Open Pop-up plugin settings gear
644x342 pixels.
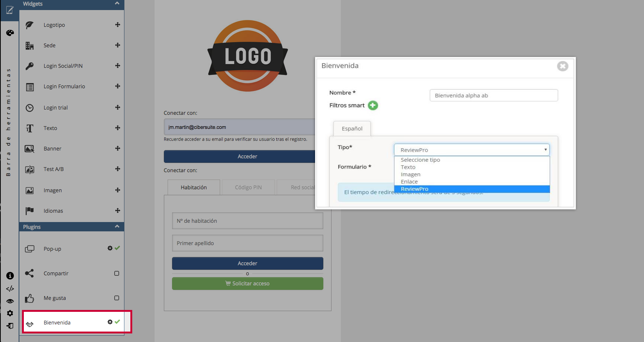[x=110, y=248]
